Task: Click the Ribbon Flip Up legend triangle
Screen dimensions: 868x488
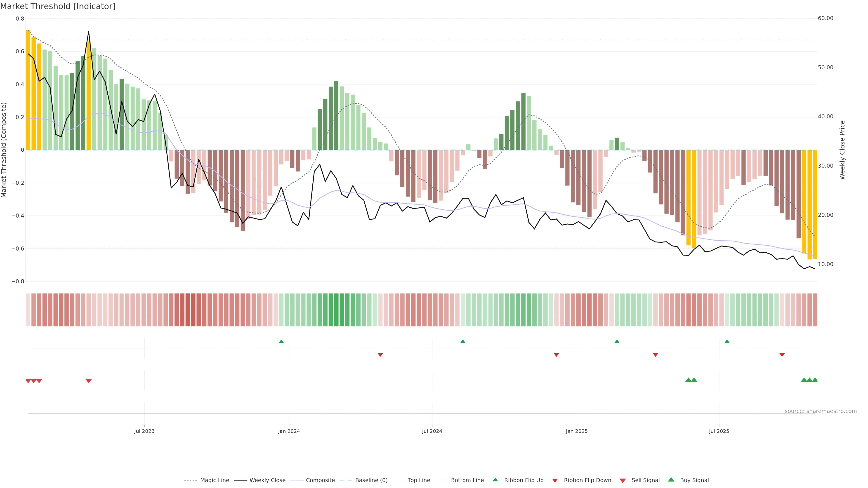Action: click(x=495, y=480)
